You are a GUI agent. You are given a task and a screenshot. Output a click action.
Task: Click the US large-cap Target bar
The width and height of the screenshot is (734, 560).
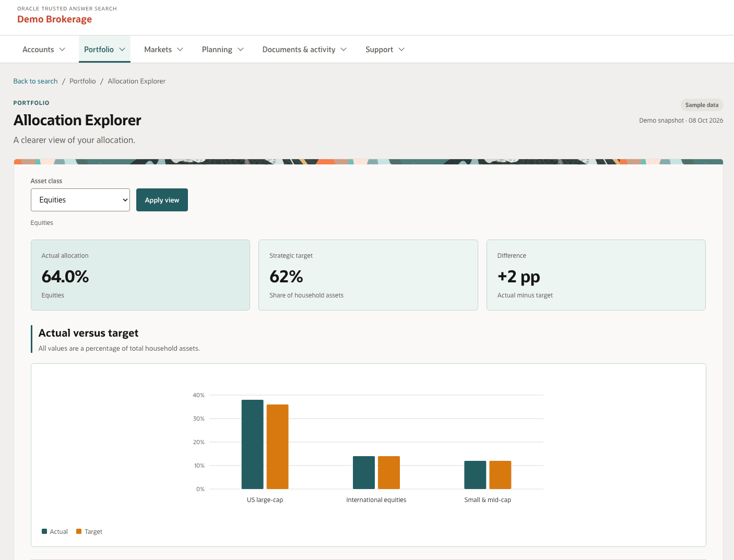pos(278,447)
